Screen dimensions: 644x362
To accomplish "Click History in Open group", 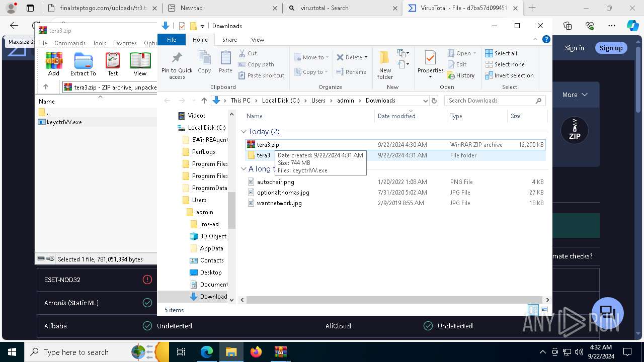I will [x=461, y=75].
